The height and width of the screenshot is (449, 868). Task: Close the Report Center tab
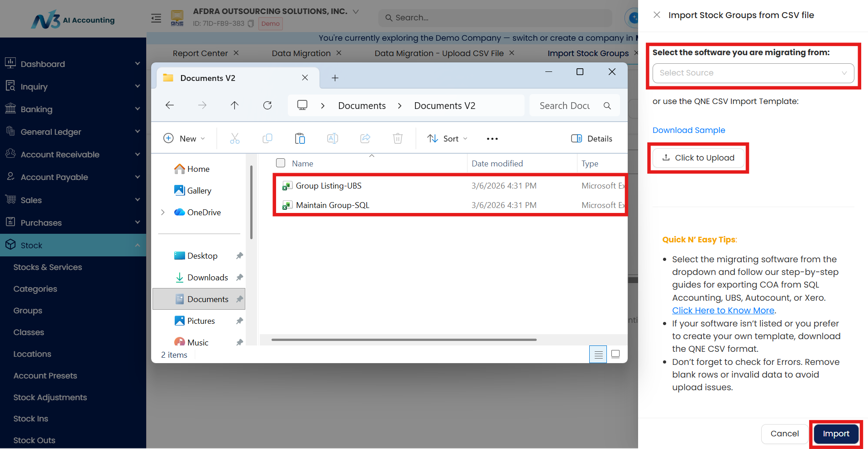coord(236,53)
